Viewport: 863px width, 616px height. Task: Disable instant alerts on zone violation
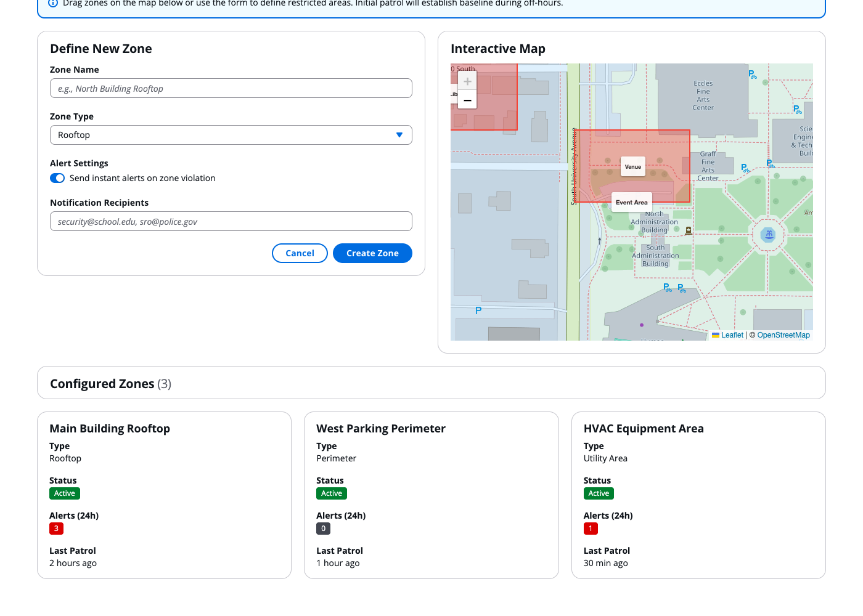tap(57, 178)
